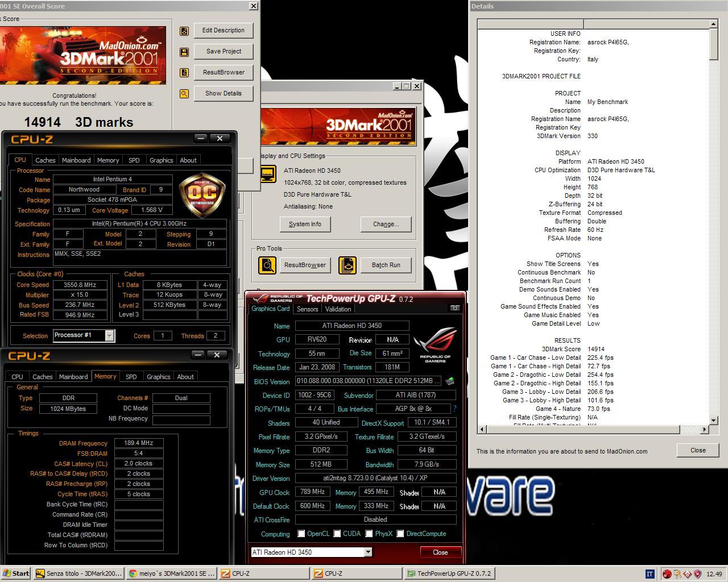The width and height of the screenshot is (728, 582).
Task: Click the Pro Tools ResultBrowser magnifier icon
Action: (x=267, y=265)
